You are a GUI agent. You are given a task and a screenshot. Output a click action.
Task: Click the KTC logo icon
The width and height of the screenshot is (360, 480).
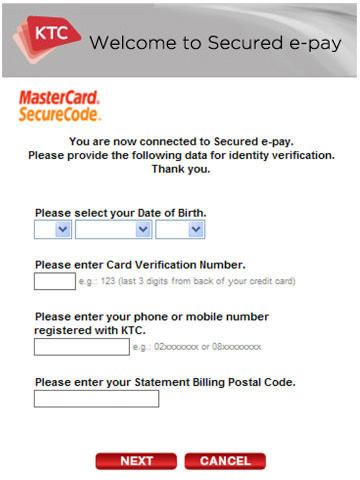[47, 39]
